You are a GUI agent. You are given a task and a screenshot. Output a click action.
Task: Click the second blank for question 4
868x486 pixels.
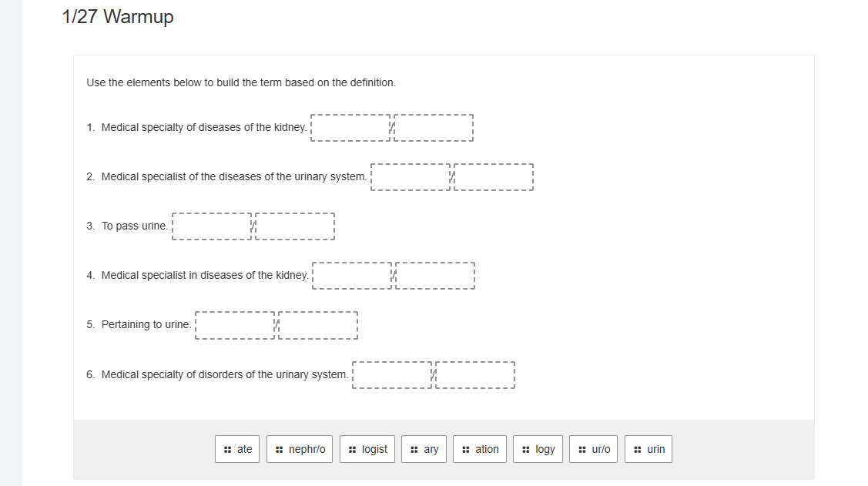pyautogui.click(x=435, y=275)
